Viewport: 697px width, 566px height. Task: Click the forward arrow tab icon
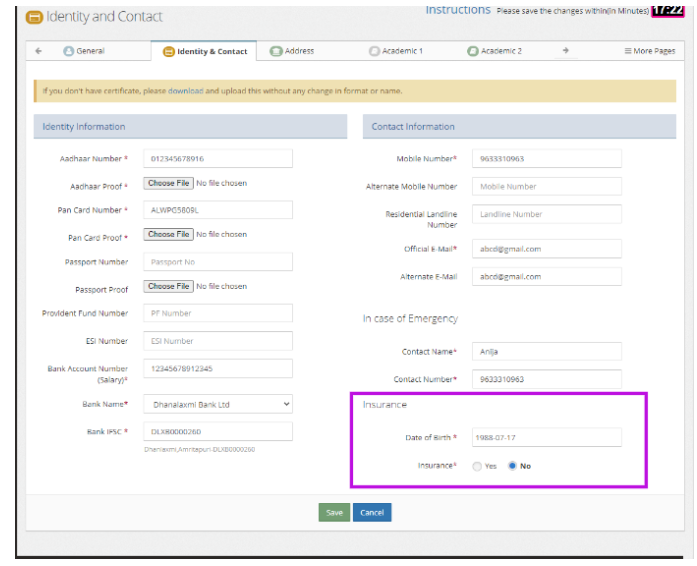[x=566, y=51]
